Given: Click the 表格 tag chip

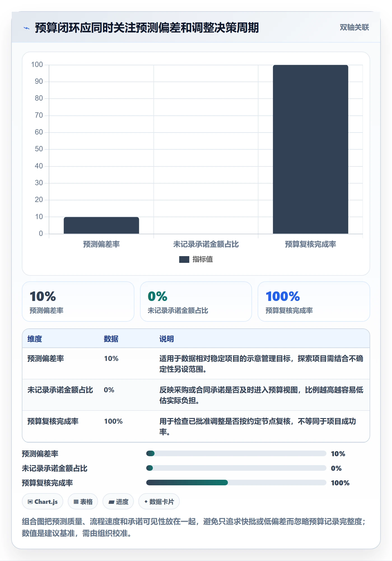Looking at the screenshot, I should coord(83,502).
